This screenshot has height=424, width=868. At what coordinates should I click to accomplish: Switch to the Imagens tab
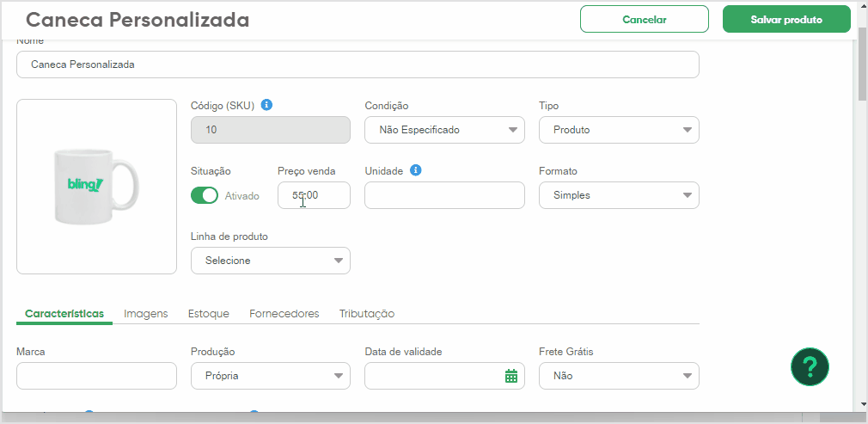click(145, 314)
